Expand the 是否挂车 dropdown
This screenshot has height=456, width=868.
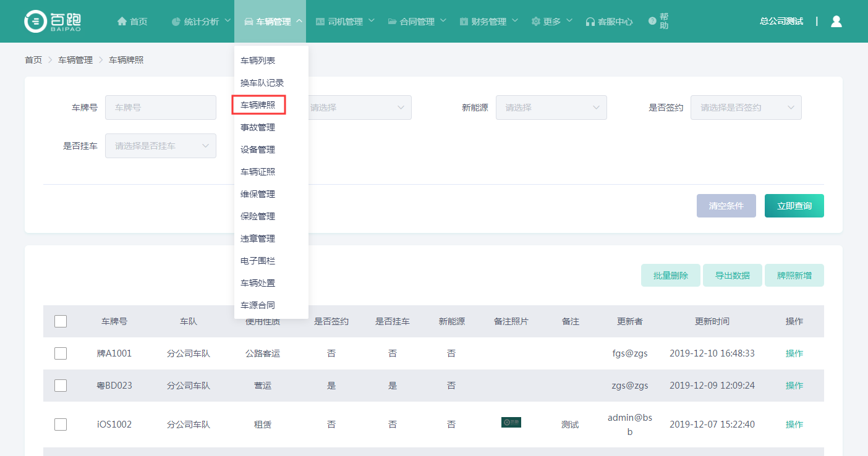pyautogui.click(x=160, y=146)
